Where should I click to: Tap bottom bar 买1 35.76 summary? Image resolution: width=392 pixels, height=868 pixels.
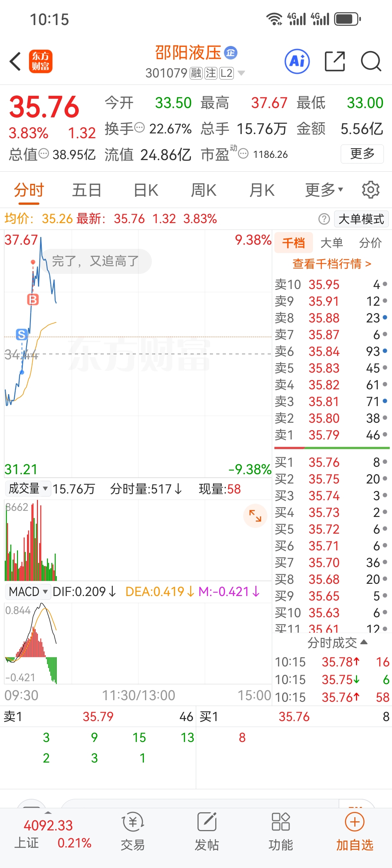coord(294,717)
